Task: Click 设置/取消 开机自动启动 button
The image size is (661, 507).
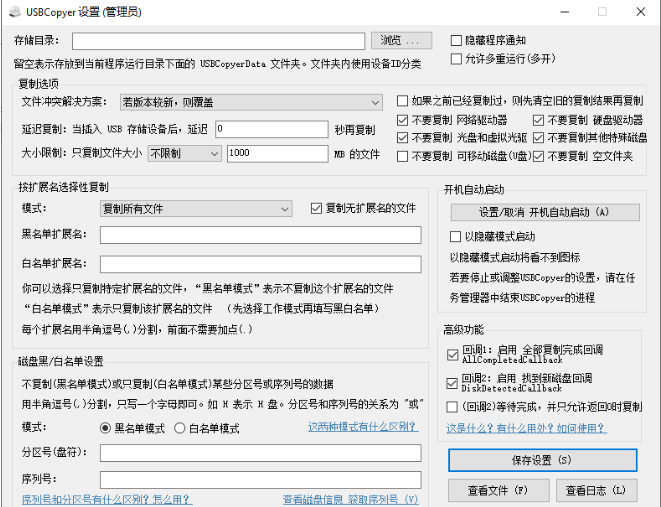Action: tap(543, 212)
